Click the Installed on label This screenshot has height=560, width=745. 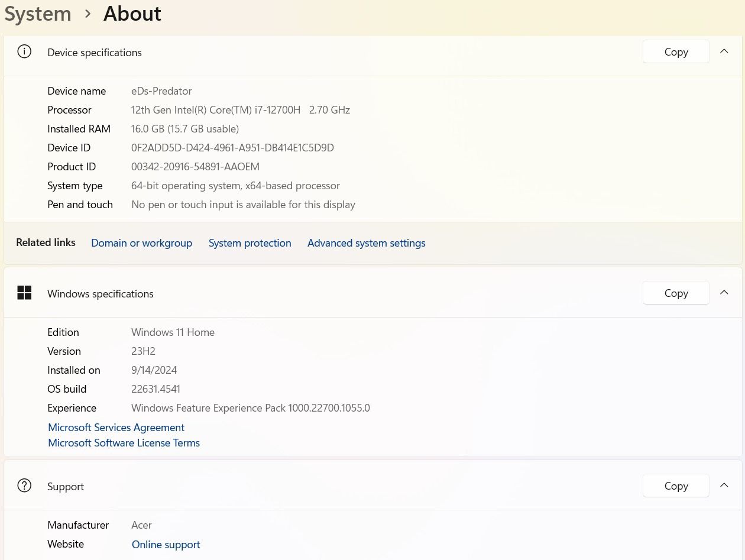click(x=73, y=370)
